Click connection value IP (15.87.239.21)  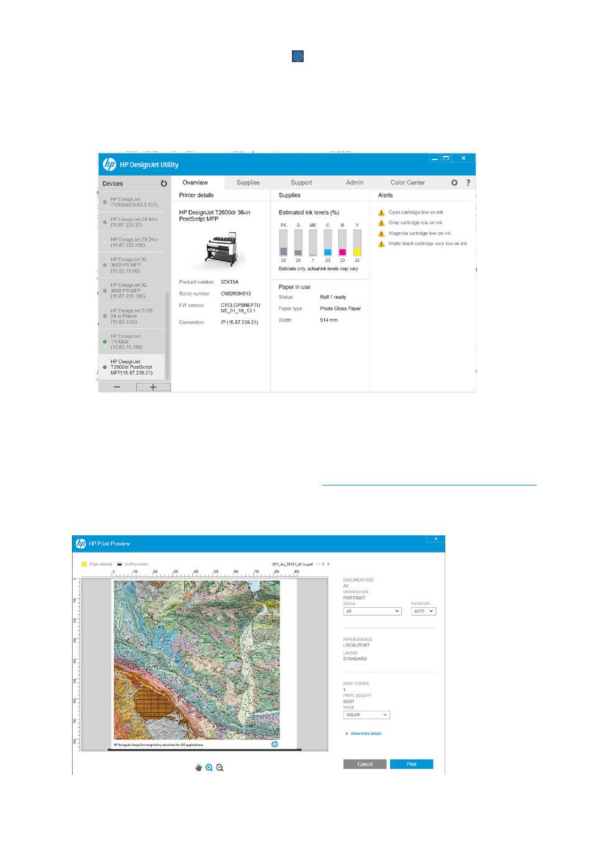(239, 323)
